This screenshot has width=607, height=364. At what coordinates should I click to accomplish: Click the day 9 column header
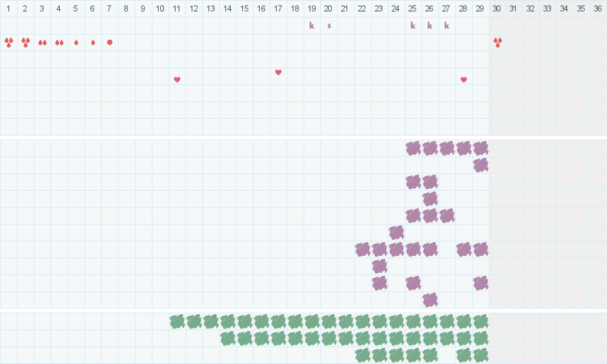143,8
